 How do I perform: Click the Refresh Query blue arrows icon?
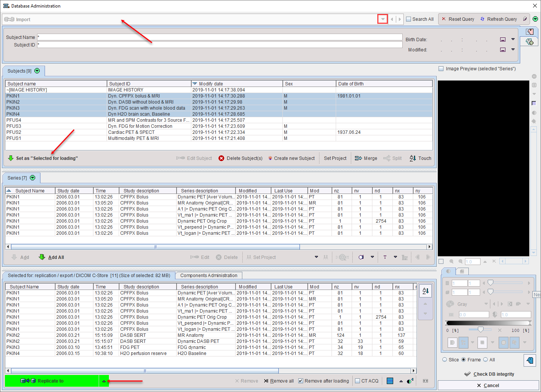click(482, 19)
